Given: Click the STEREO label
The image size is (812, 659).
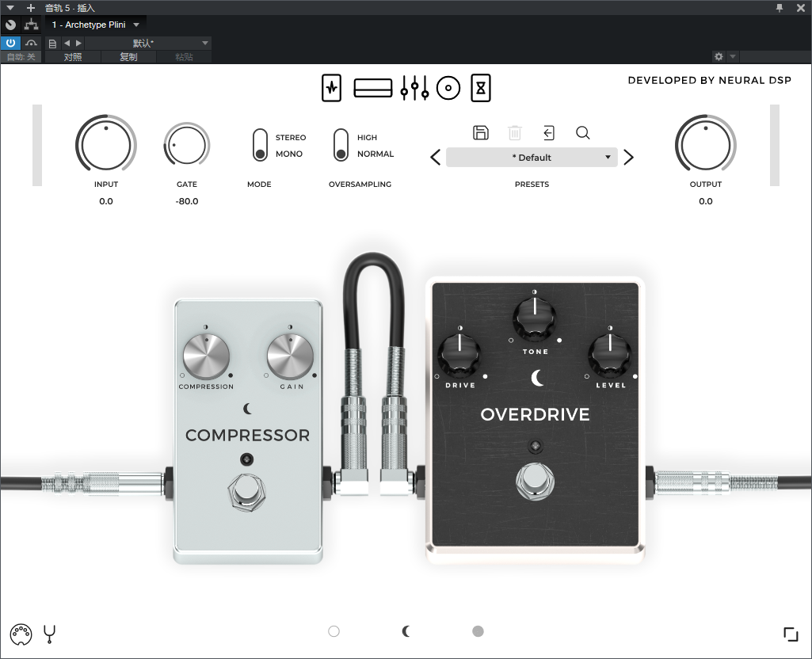Looking at the screenshot, I should [x=291, y=138].
